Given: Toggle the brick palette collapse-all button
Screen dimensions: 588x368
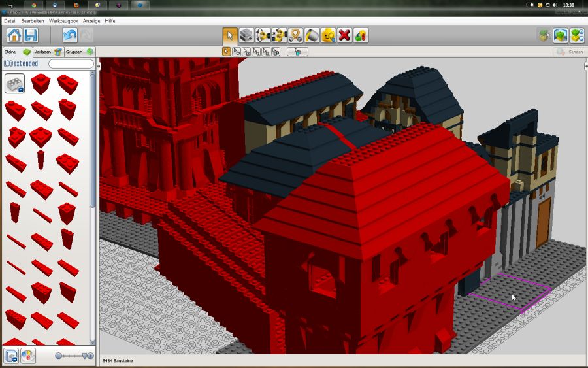Looking at the screenshot, I should tap(11, 356).
